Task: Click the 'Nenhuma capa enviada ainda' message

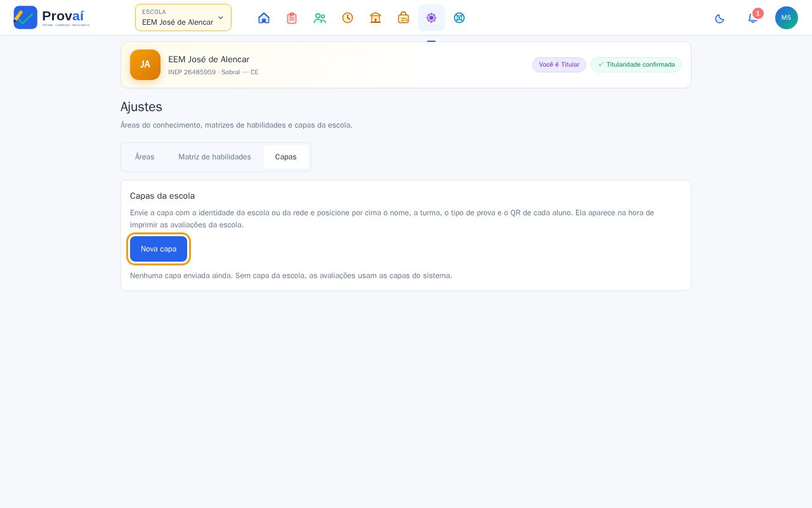Action: pos(291,276)
